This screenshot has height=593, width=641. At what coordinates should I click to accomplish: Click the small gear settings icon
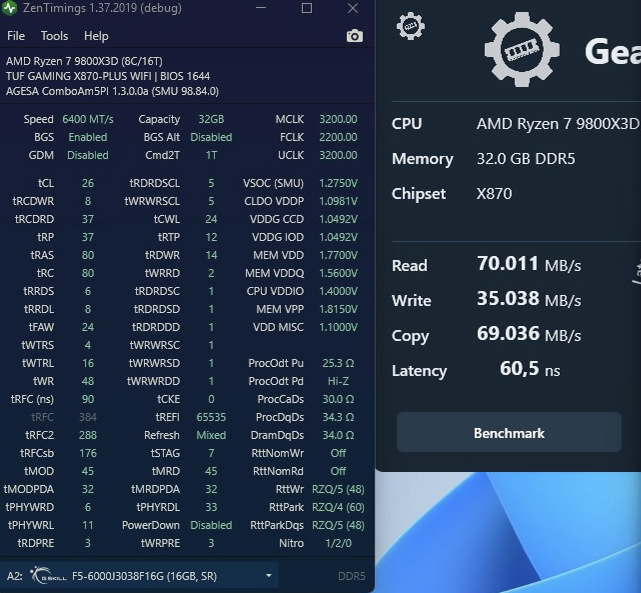(410, 26)
